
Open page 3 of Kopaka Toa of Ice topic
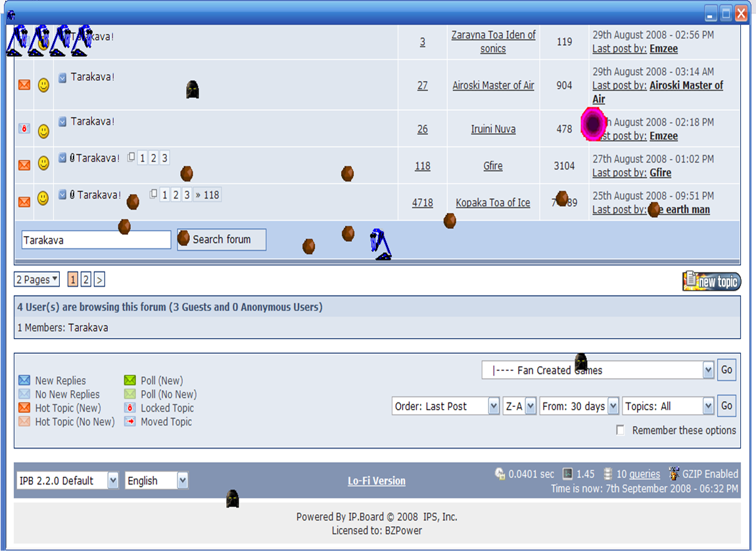pyautogui.click(x=187, y=195)
